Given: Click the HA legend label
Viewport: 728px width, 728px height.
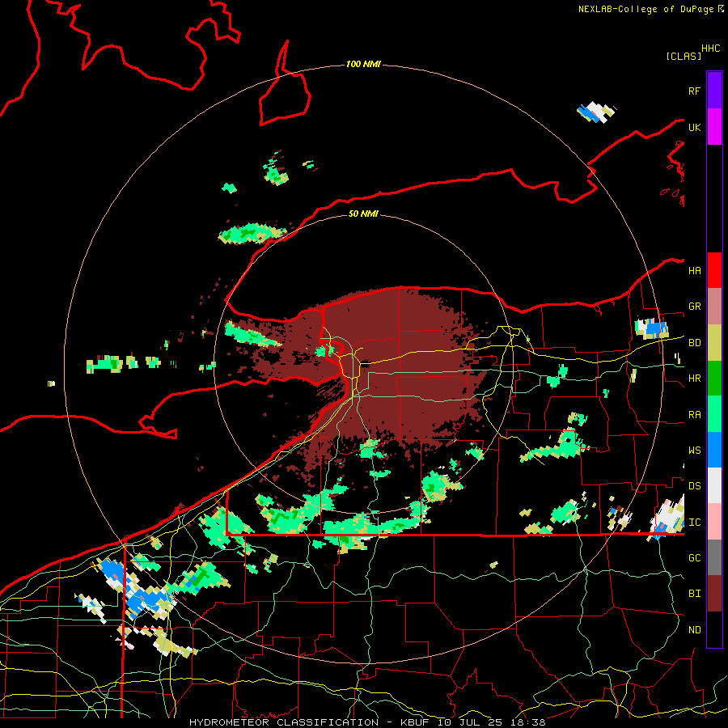Looking at the screenshot, I should point(694,270).
